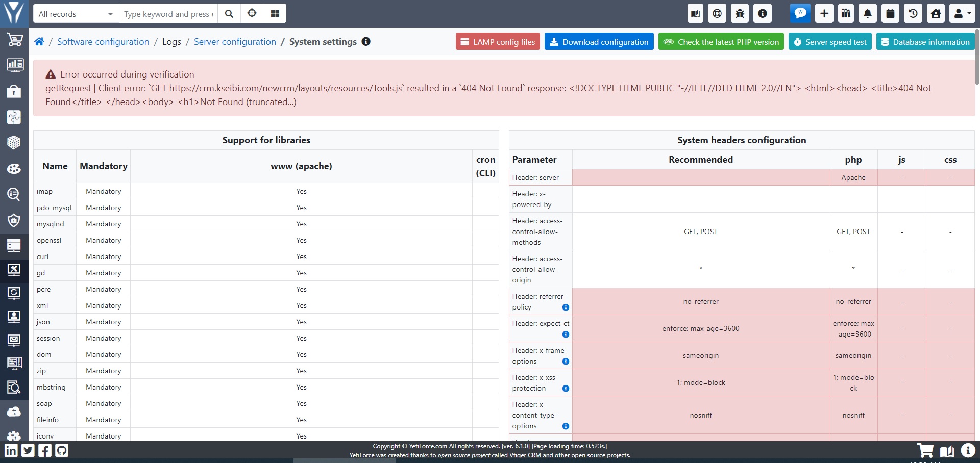Show the app grid menu beside search
This screenshot has width=980, height=463.
pos(275,13)
